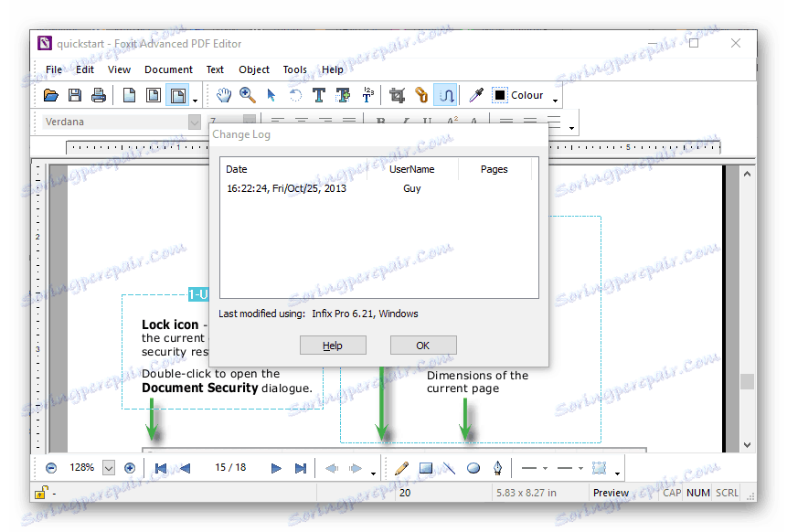787x532 pixels.
Task: Click the zoom in plus icon
Action: [x=130, y=468]
